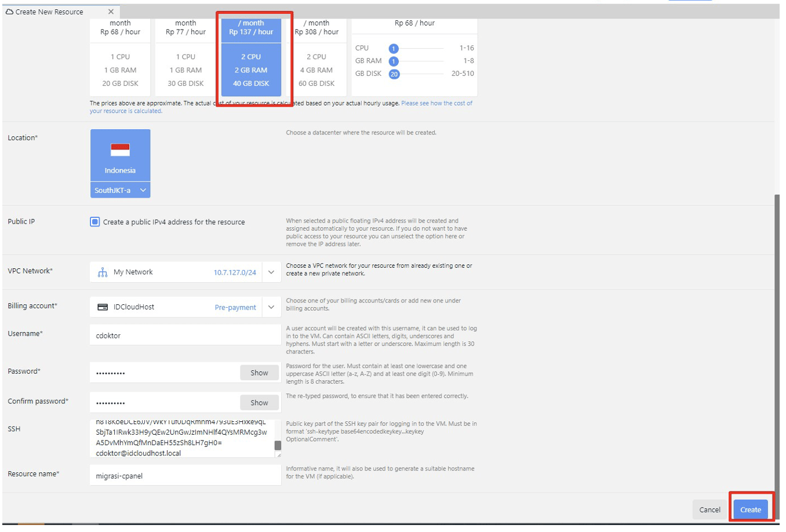Select the 1 CPU 30 GB DISK plan
The width and height of the screenshot is (786, 532).
click(x=185, y=70)
